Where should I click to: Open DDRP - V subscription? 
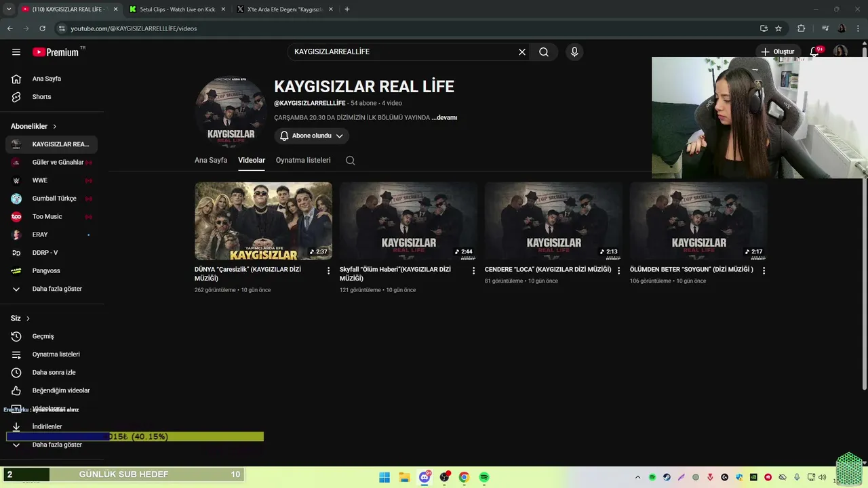(x=52, y=253)
